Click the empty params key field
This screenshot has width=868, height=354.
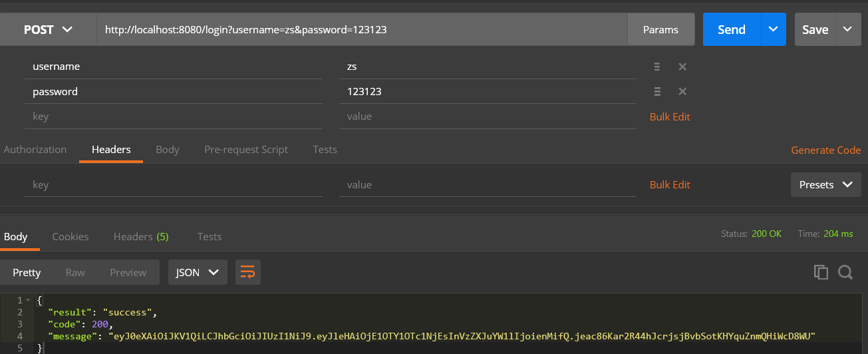click(174, 116)
